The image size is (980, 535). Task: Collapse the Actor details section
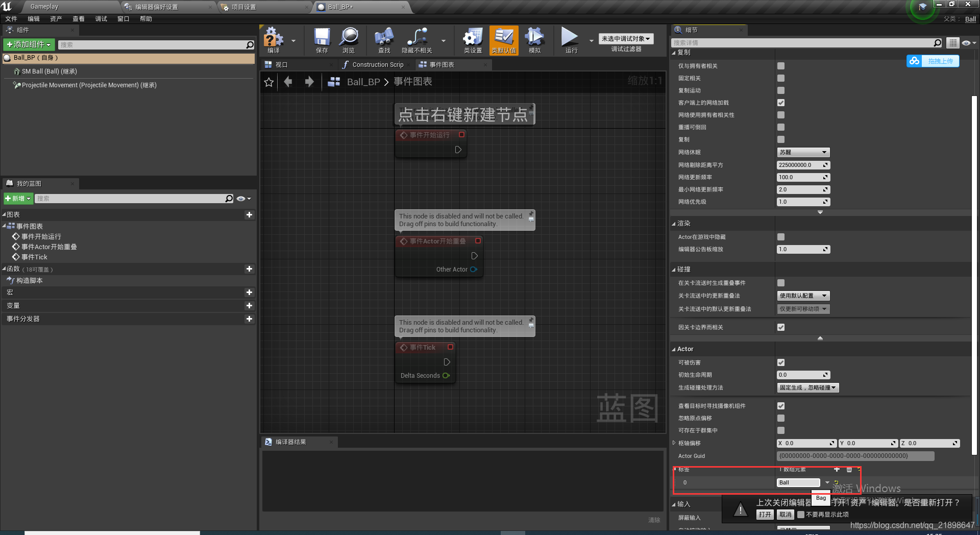tap(674, 349)
